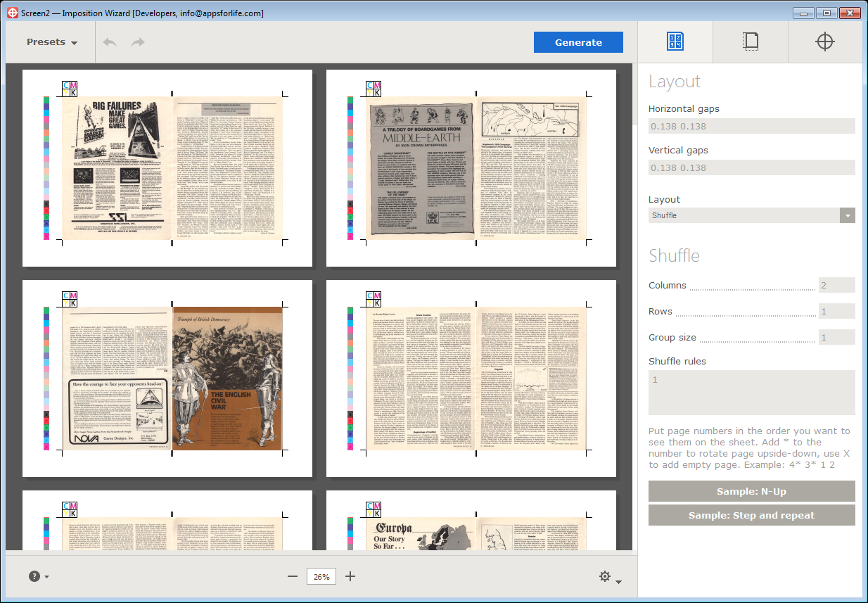Image resolution: width=868 pixels, height=603 pixels.
Task: Click the zoom percentage field showing 26%
Action: 321,576
